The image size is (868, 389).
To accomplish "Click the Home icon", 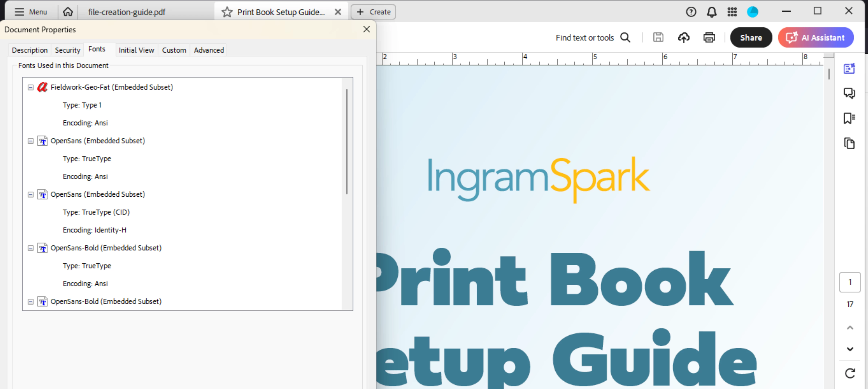I will 68,12.
